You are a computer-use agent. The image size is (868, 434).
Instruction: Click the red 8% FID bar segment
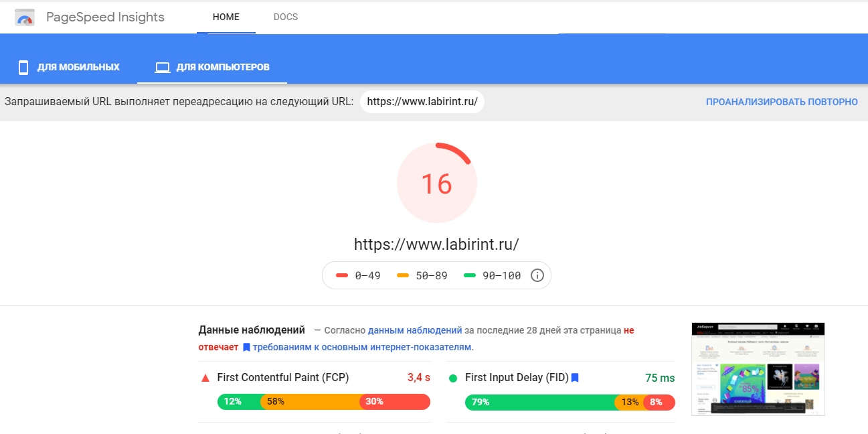tap(659, 402)
